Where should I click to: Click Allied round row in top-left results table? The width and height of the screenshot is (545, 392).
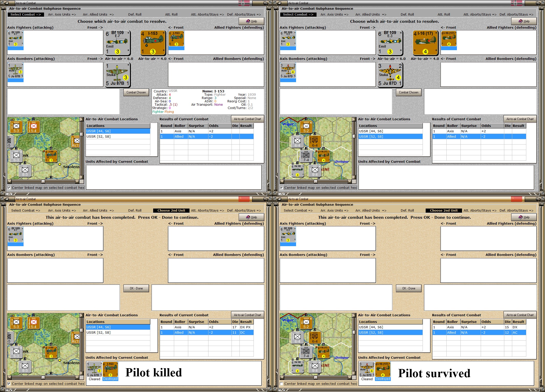207,136
